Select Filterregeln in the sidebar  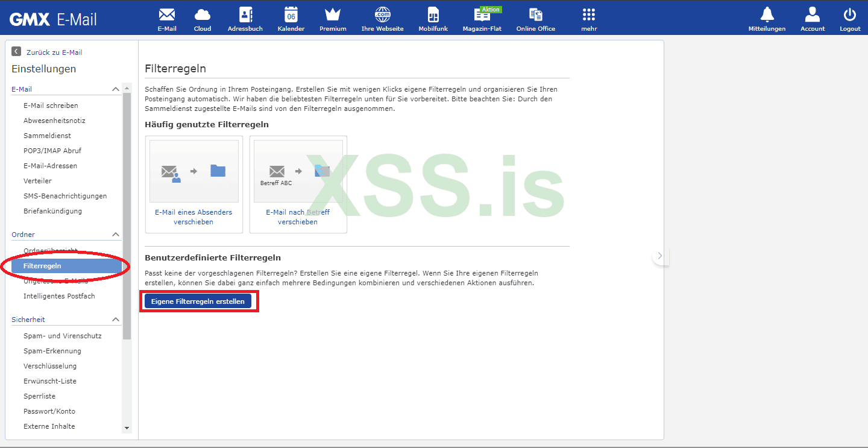pyautogui.click(x=66, y=266)
